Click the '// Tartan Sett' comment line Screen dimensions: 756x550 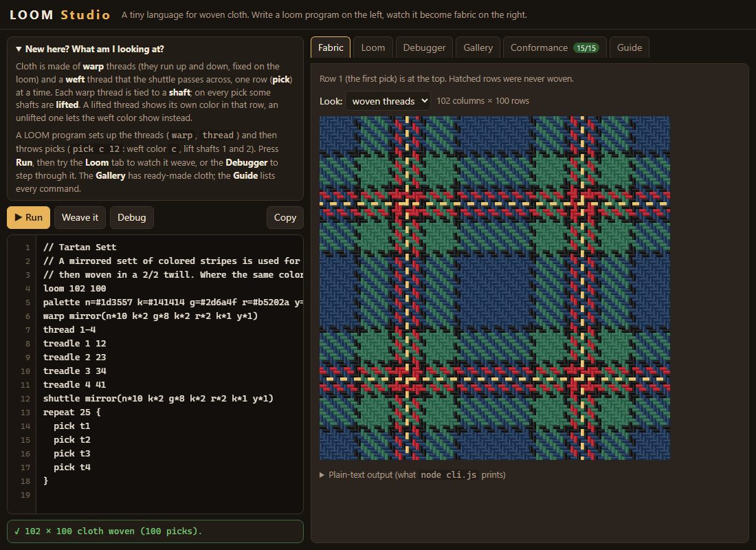click(x=80, y=247)
